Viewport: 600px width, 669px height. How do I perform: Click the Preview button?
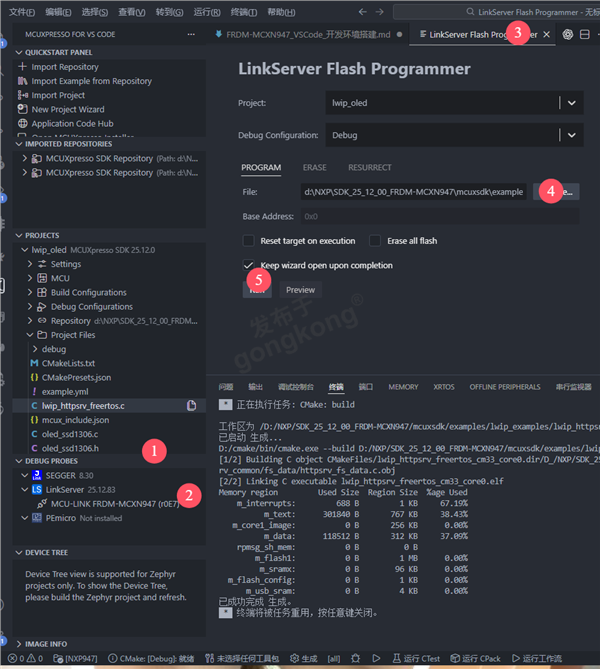(300, 290)
